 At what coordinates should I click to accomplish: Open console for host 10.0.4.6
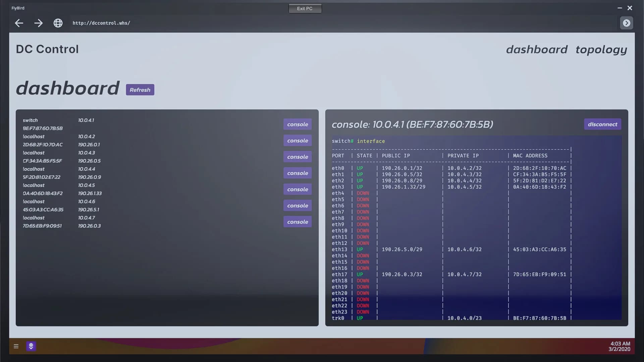click(x=298, y=205)
